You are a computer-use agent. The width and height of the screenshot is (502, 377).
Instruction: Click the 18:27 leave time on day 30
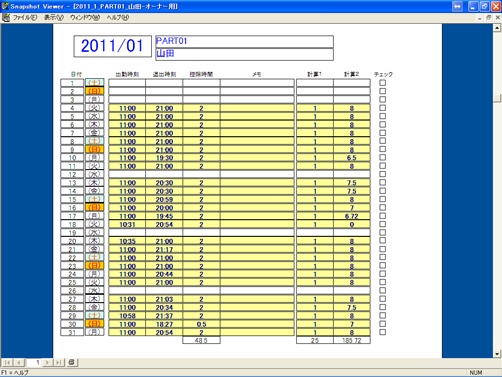(164, 324)
